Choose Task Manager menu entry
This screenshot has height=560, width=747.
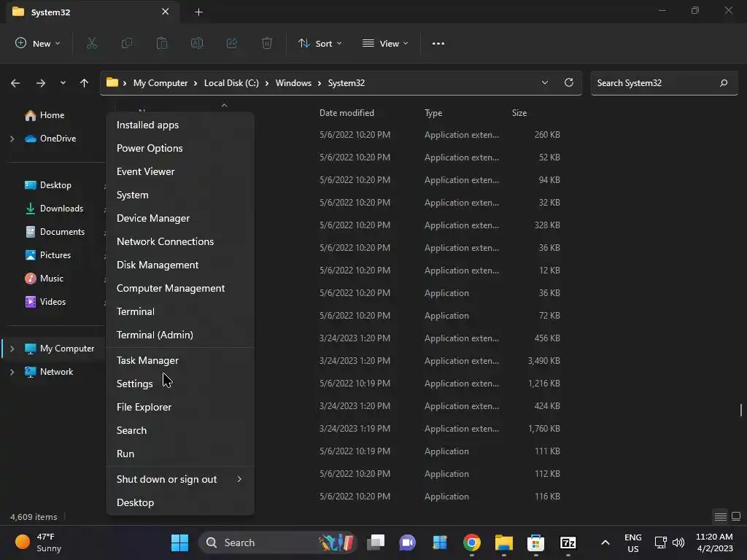(180, 360)
